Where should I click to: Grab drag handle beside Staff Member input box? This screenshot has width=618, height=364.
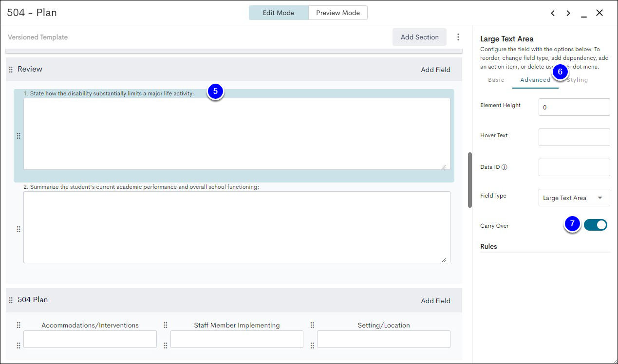coord(166,346)
